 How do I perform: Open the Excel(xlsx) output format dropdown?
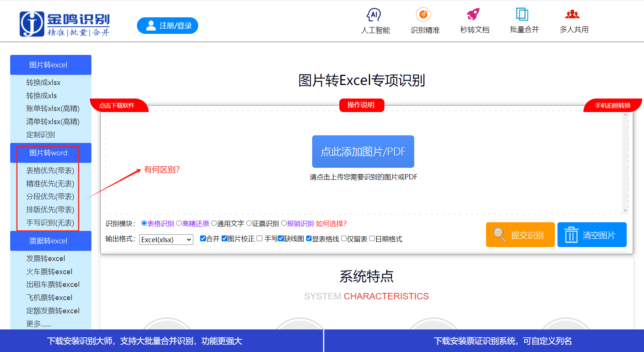166,240
